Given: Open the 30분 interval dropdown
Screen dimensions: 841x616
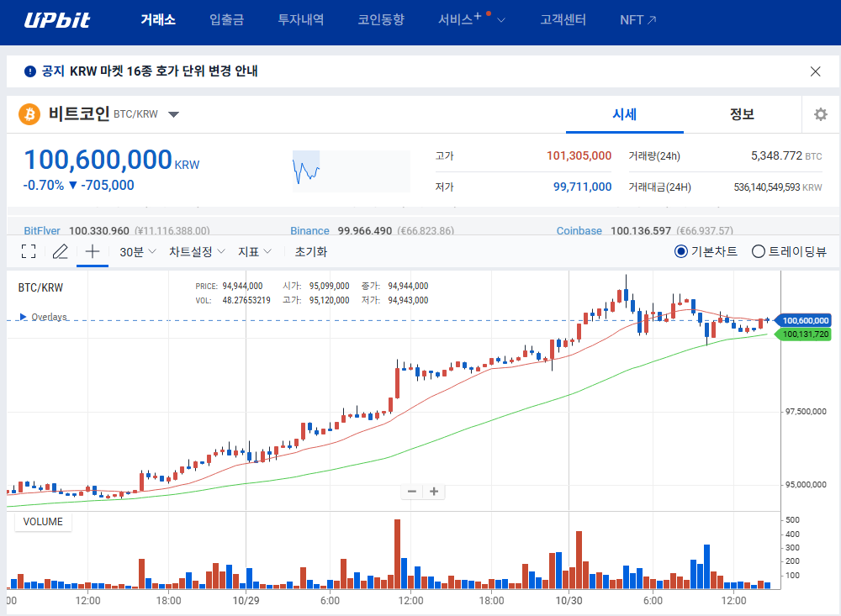Looking at the screenshot, I should point(137,251).
